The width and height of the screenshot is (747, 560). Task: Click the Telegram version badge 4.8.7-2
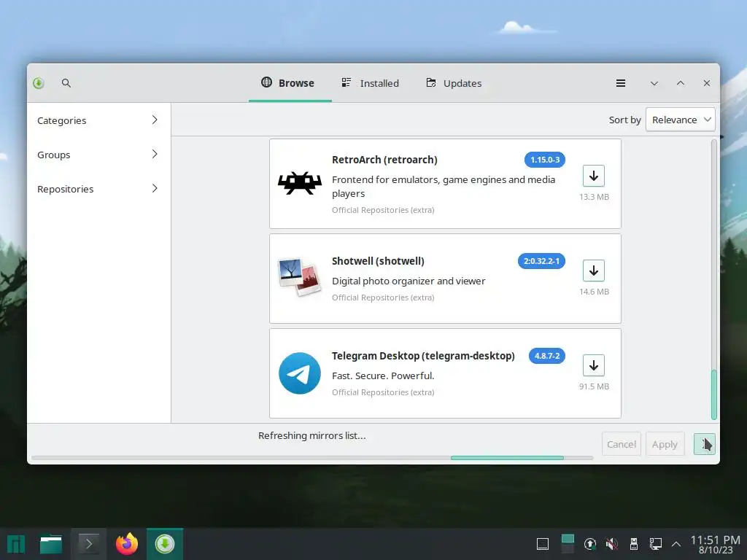tap(547, 356)
